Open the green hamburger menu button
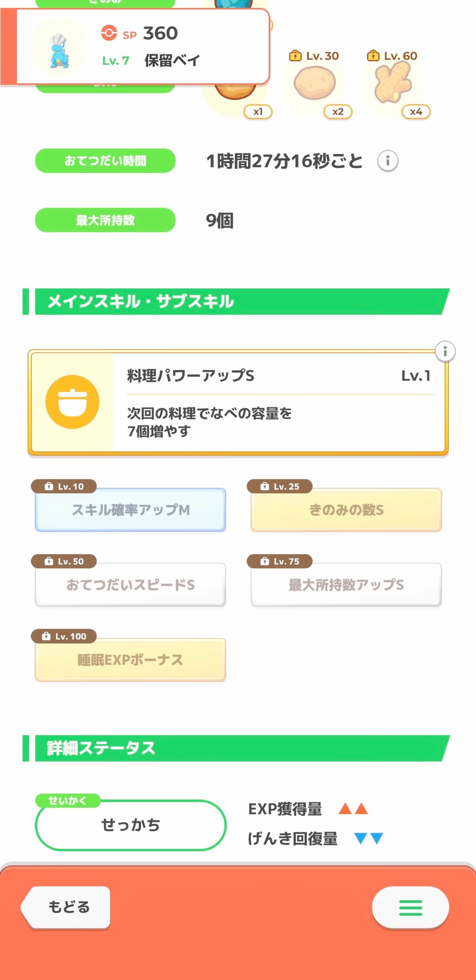476x980 pixels. point(410,907)
